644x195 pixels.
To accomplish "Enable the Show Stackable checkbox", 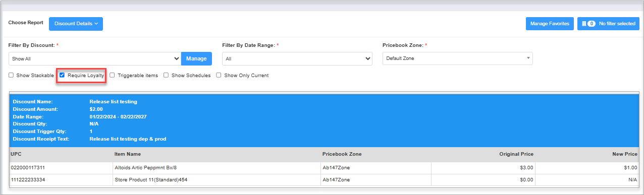I will 11,76.
